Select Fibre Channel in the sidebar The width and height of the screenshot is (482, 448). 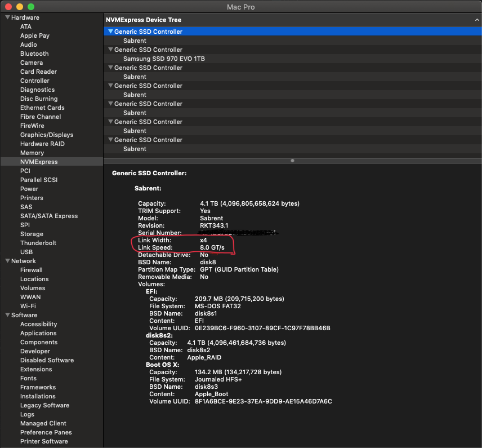pos(41,117)
